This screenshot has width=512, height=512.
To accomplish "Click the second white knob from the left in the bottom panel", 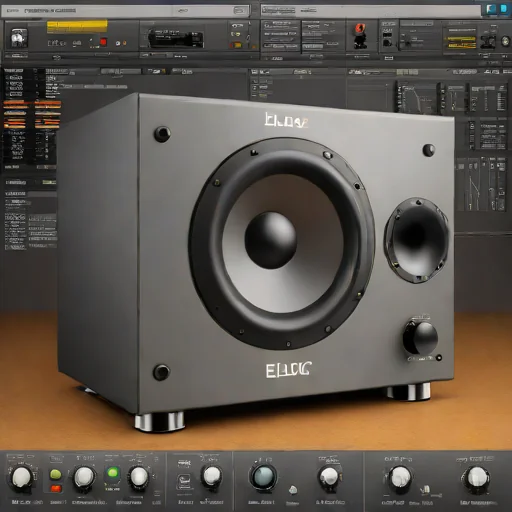I will click(84, 477).
